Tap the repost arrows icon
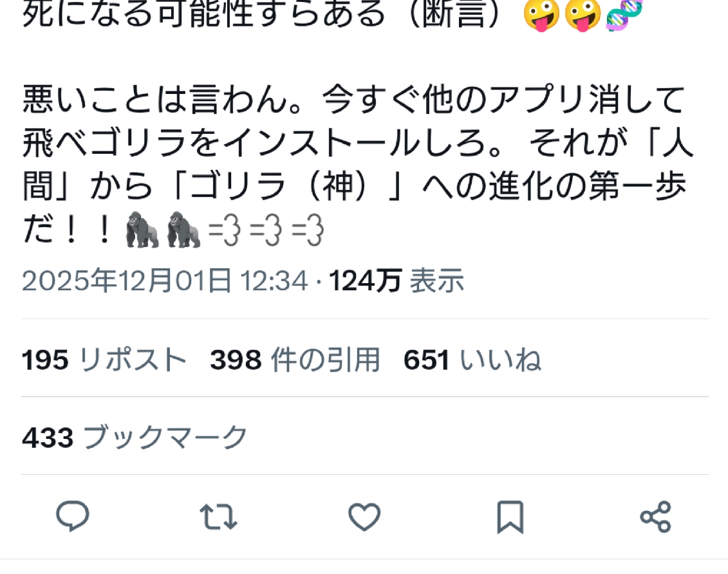Viewport: 728px width, 574px height. 218,517
